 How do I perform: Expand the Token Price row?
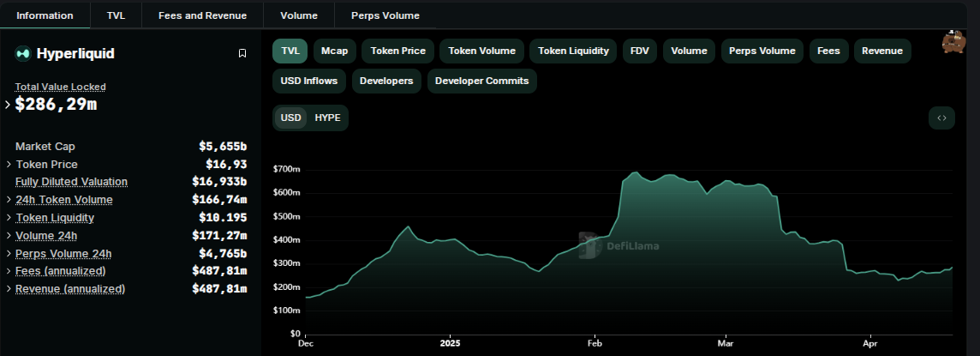point(9,165)
